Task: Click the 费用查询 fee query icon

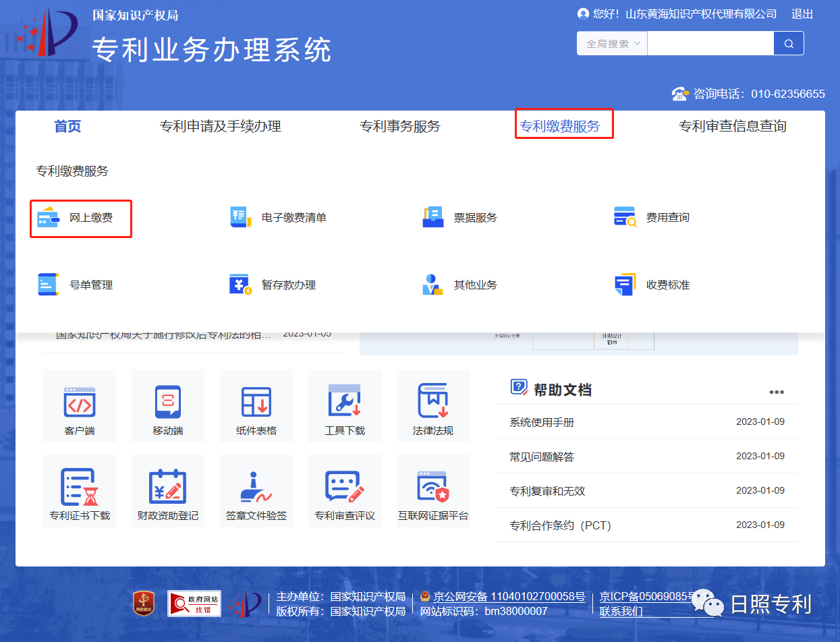Action: [625, 217]
